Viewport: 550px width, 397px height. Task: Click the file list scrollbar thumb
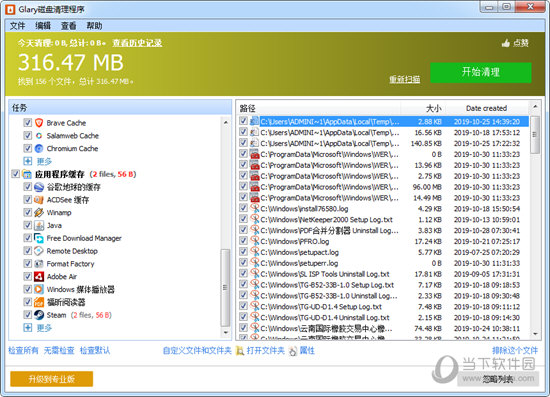pos(535,135)
